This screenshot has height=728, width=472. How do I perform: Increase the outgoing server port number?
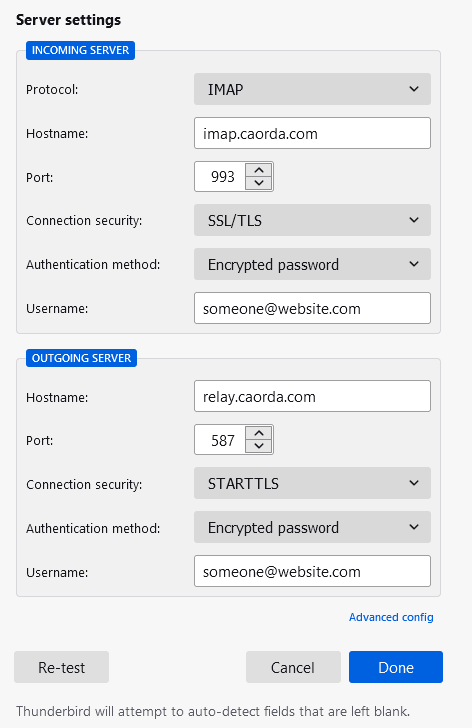point(259,433)
